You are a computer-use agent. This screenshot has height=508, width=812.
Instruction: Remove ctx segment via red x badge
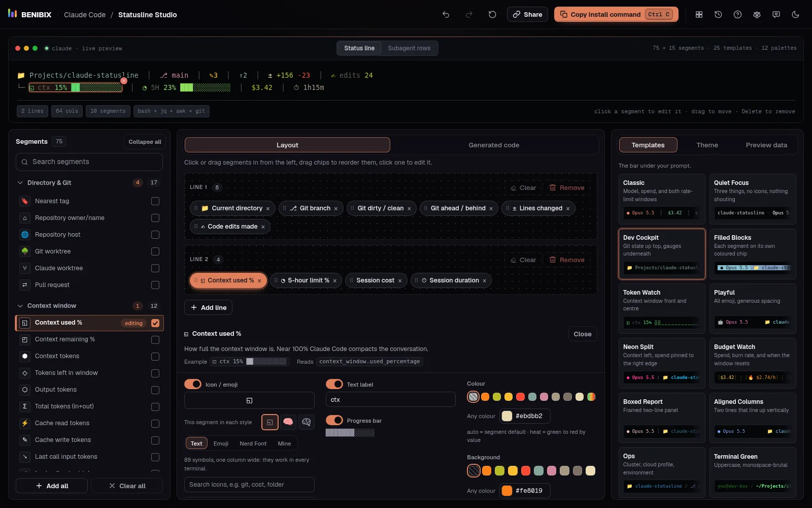point(124,81)
